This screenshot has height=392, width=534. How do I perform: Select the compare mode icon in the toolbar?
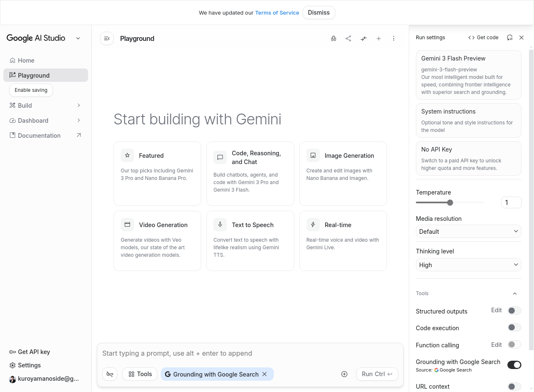click(363, 38)
